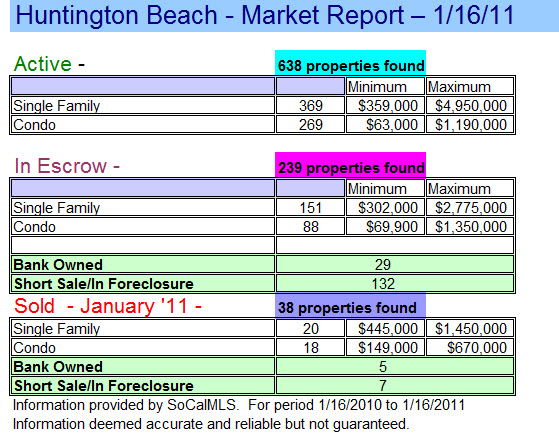Screen dimensions: 559x442
Task: Click Active Condo minimum $63,000 cell
Action: [385, 125]
